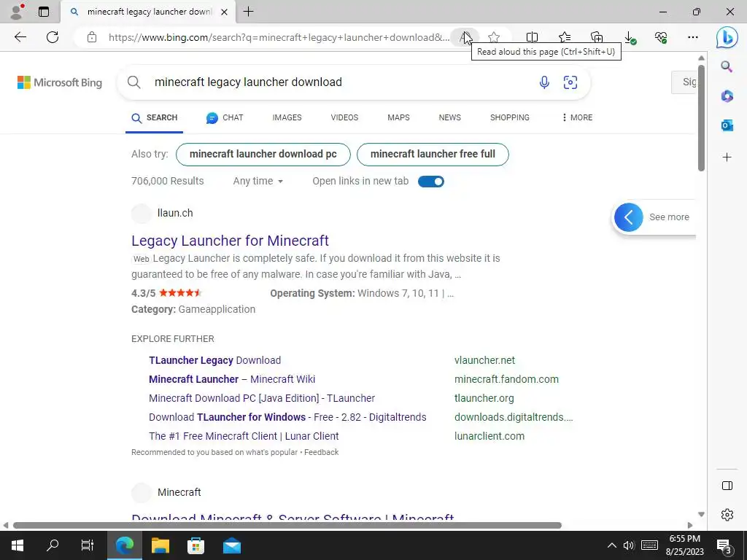747x560 pixels.
Task: Open the Windows Start menu
Action: [18, 545]
